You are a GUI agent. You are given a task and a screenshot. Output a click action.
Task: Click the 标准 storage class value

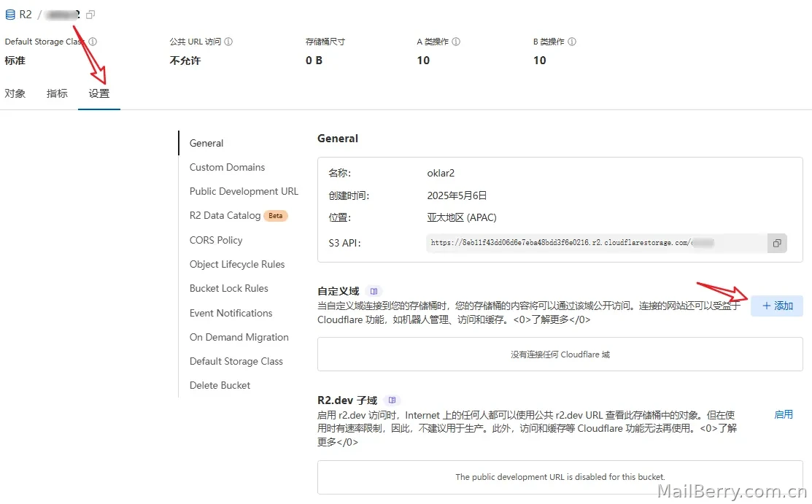pos(15,61)
